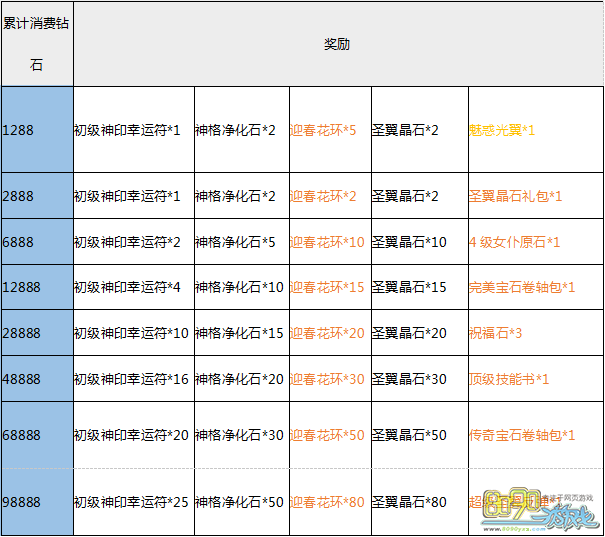
Task: Open the 魅惑光翼*1 reward link
Action: tap(502, 130)
